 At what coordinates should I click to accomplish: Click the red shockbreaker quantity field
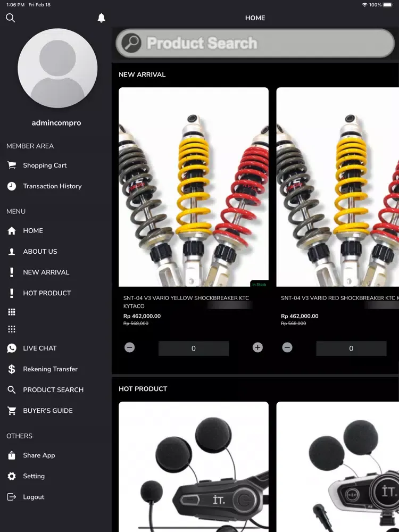click(x=351, y=348)
